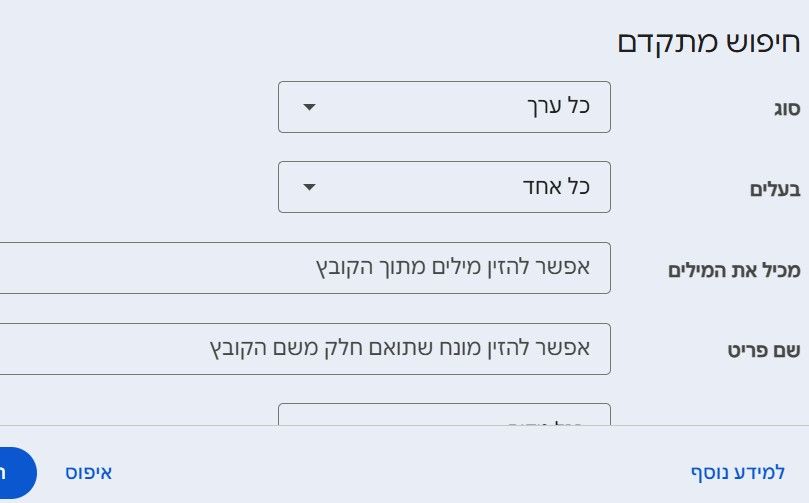Click the מכיל את המילים field label
The image size is (809, 503).
coord(734,270)
